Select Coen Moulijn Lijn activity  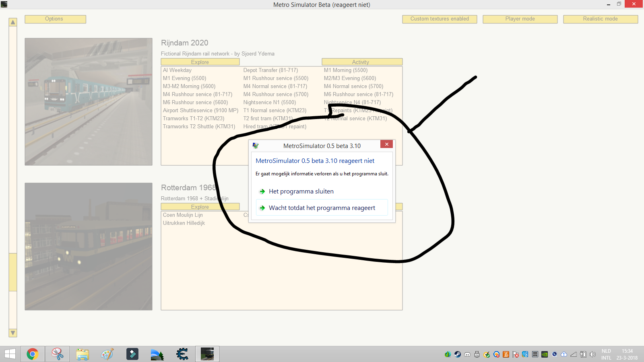pyautogui.click(x=183, y=215)
